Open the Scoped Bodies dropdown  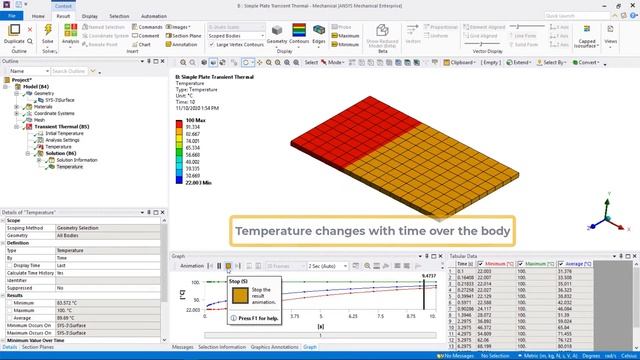click(236, 36)
